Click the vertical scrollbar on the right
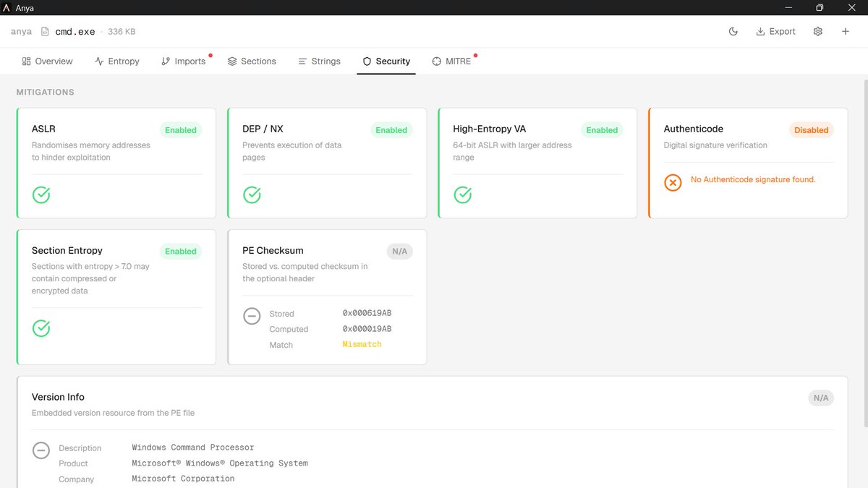 [865, 253]
